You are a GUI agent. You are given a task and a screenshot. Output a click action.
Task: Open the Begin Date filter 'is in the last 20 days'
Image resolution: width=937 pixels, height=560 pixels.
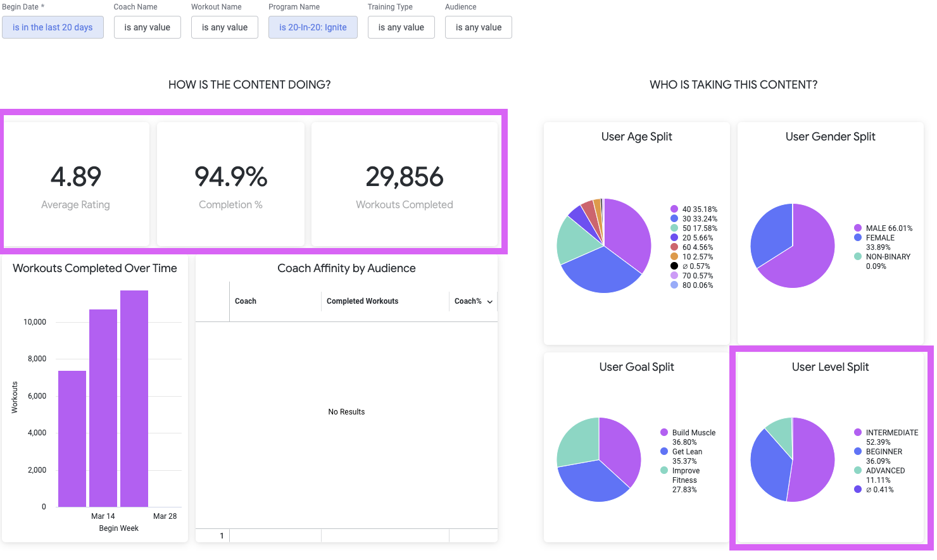[x=53, y=27]
